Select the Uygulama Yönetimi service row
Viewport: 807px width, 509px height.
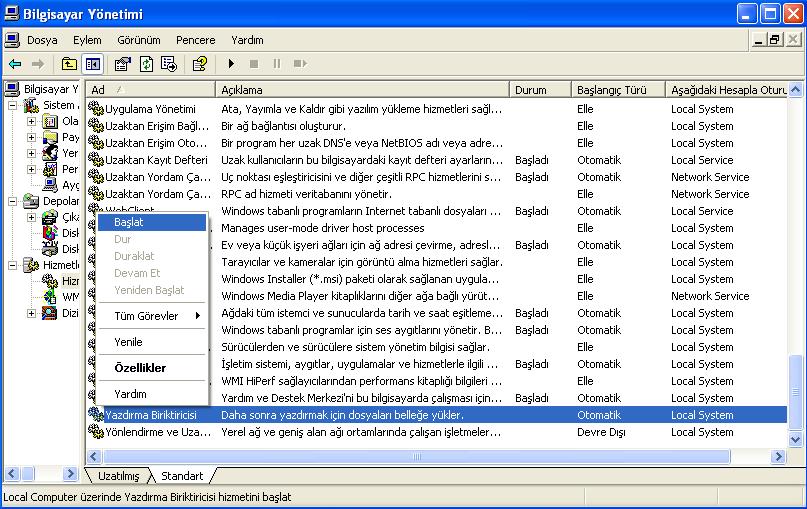point(150,109)
